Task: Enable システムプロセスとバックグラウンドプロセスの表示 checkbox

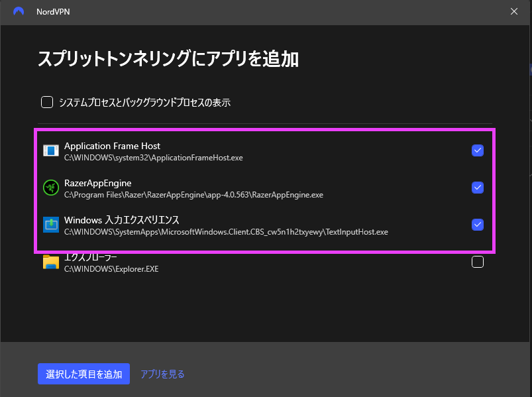Action: [x=47, y=102]
